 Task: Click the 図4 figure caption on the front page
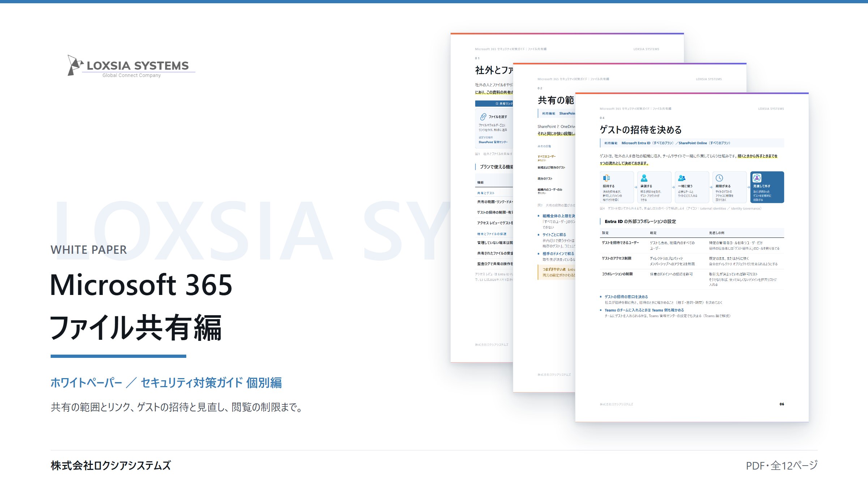tap(680, 209)
